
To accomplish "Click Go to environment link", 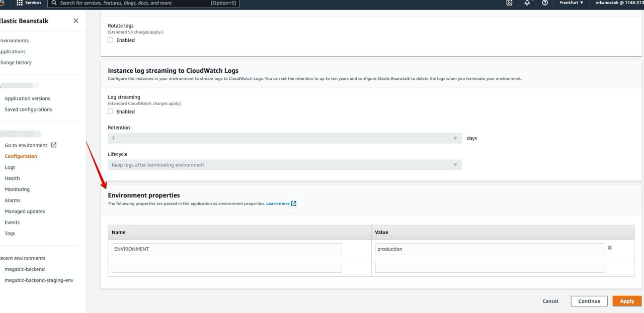I will coord(26,145).
